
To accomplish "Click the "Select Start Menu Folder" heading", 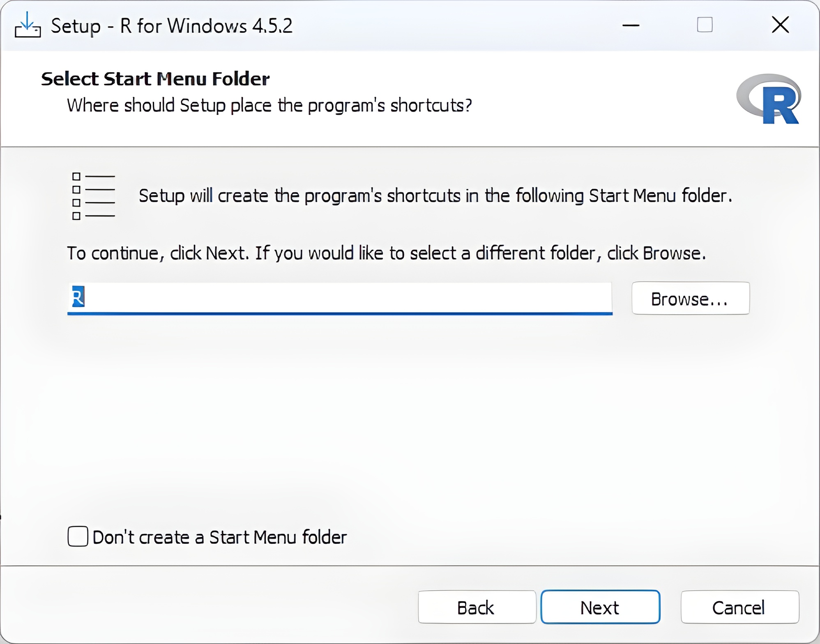I will click(155, 79).
